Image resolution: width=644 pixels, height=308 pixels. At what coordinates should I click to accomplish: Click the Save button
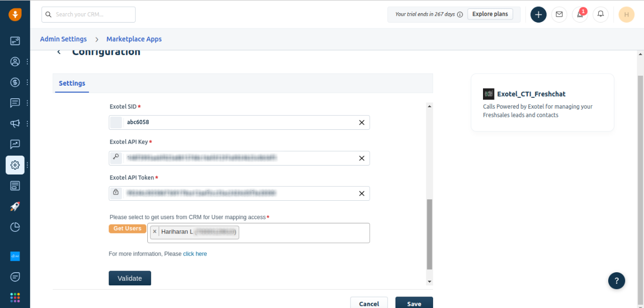click(414, 303)
